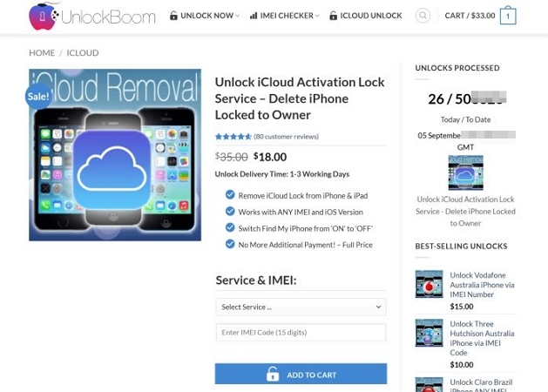Open Vodafone Australia unlock thumbnail
The height and width of the screenshot is (392, 548).
(x=429, y=284)
